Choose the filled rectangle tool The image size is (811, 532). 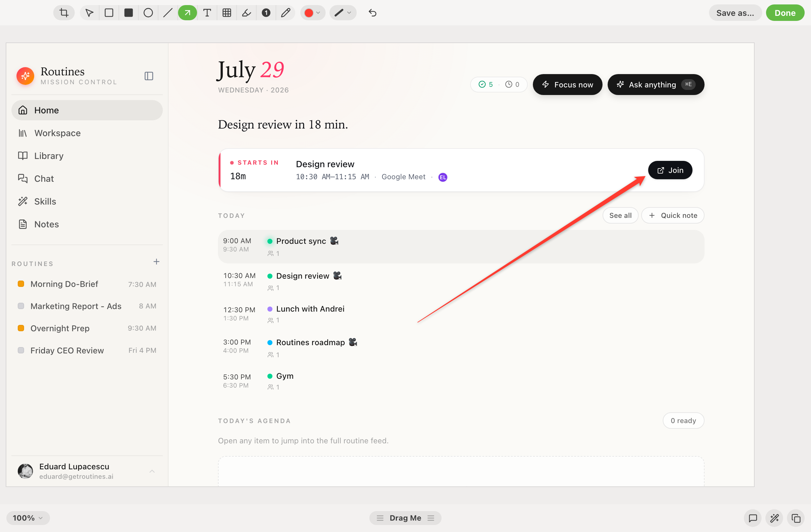[129, 13]
